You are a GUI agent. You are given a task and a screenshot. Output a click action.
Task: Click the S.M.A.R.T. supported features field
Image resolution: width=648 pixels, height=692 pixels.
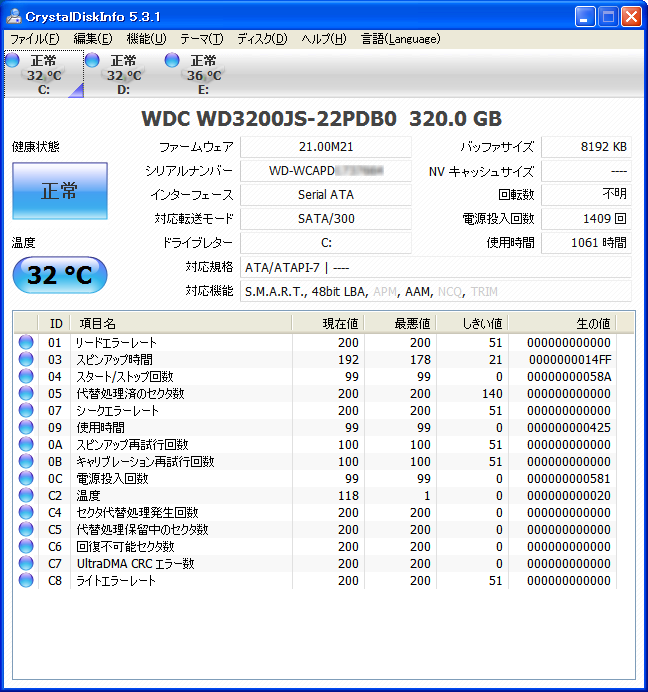pyautogui.click(x=436, y=292)
